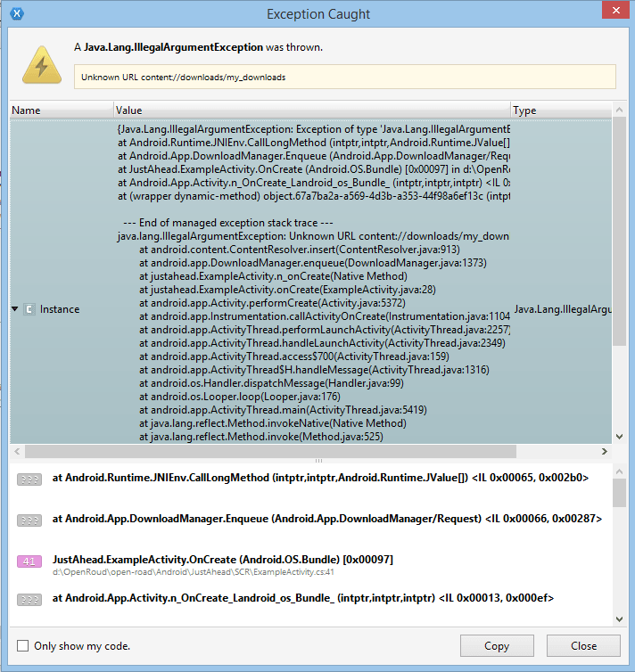
Task: Click the horizontal scrollbar thumb of value table
Action: (270, 451)
